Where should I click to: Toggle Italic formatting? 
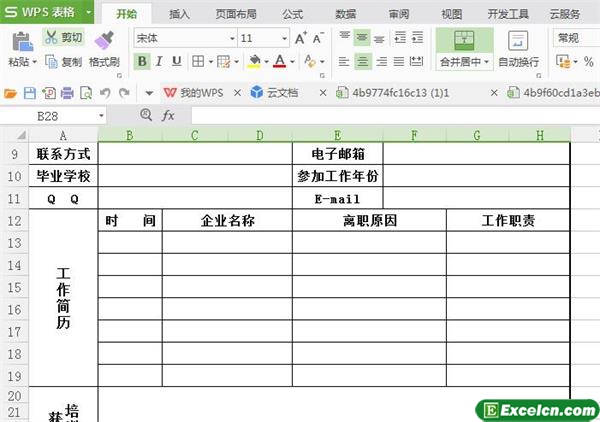tap(159, 61)
